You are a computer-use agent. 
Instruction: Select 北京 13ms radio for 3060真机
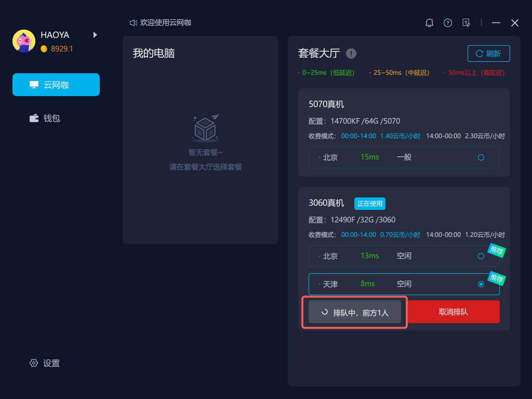point(481,256)
